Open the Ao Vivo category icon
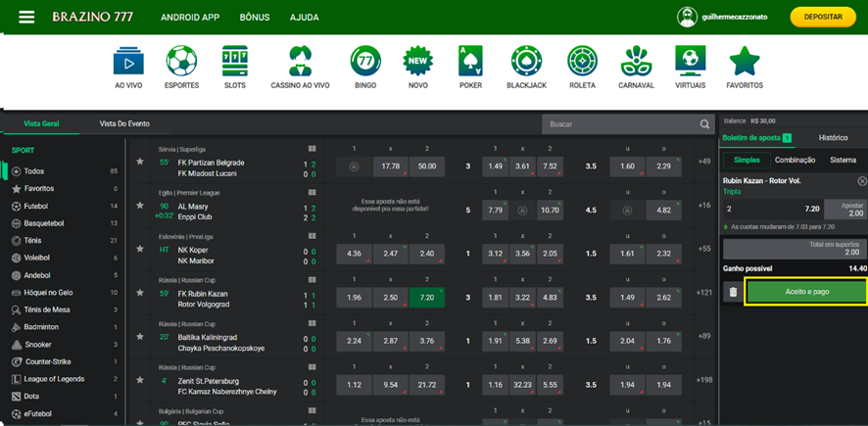Image resolution: width=868 pixels, height=426 pixels. [x=128, y=61]
